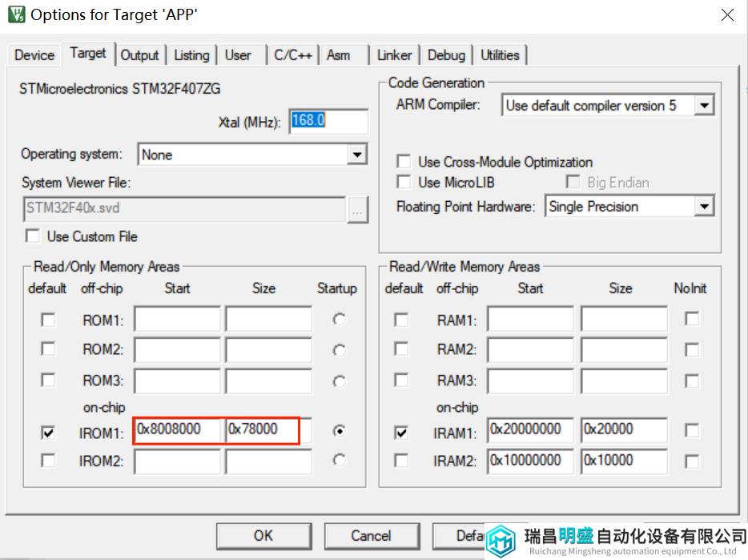Click the IRAM1 Size field 0x20000
Viewport: 748px width, 560px height.
point(624,429)
